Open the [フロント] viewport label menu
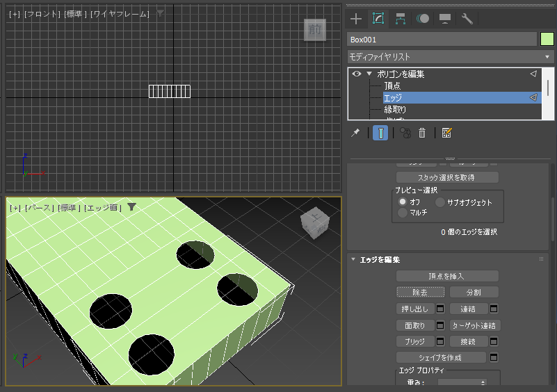This screenshot has width=557, height=392. pos(42,14)
